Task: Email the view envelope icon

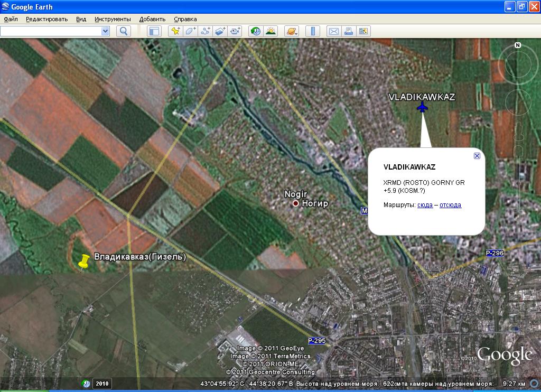Action: (x=334, y=31)
